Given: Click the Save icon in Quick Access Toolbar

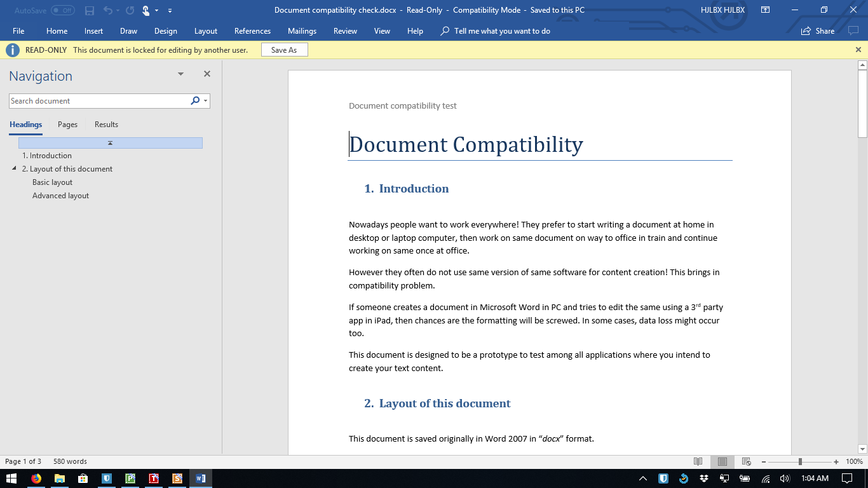Looking at the screenshot, I should point(90,11).
